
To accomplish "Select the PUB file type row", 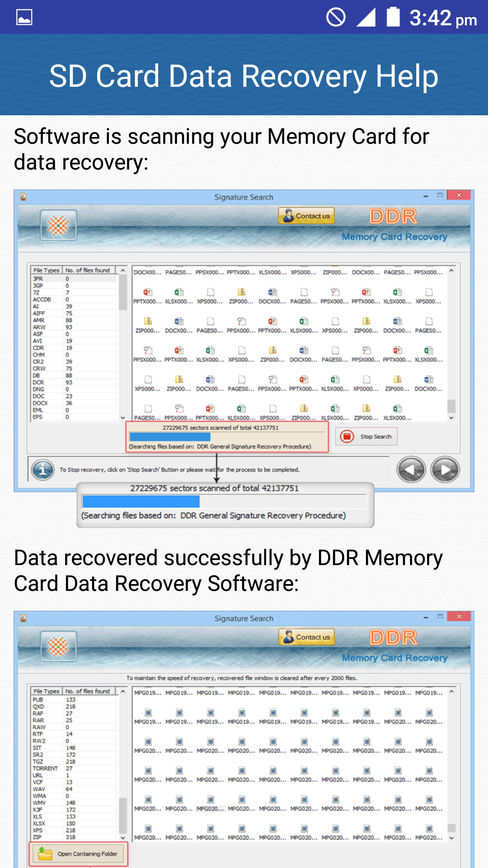I will click(x=74, y=699).
